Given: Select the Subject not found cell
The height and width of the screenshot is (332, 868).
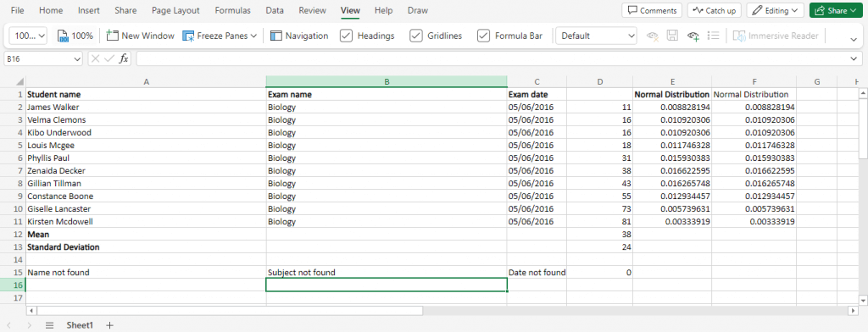Looking at the screenshot, I should tap(387, 273).
